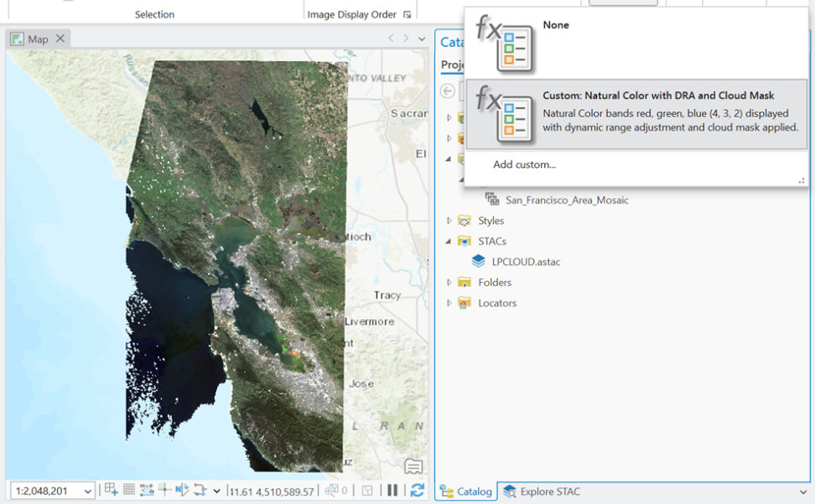Expand the Styles node
Viewport: 815px width, 504px height.
[449, 221]
